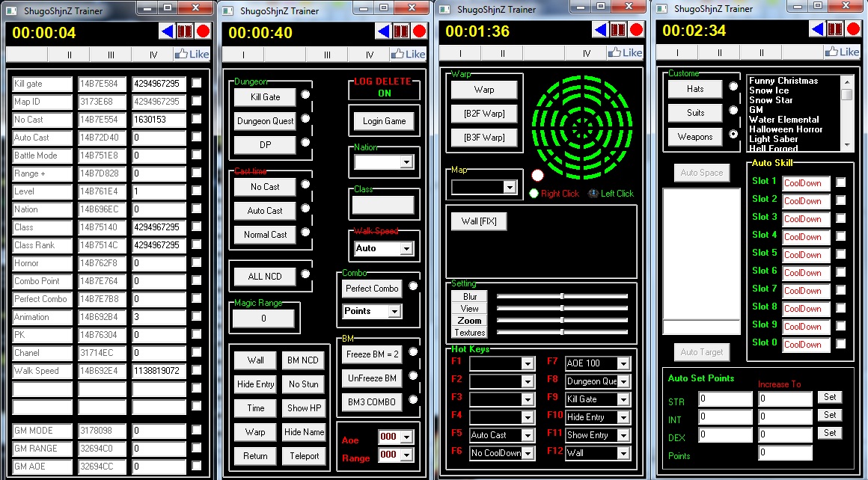Select the Left Click mouse icon option
Image resolution: width=868 pixels, height=480 pixels.
(593, 193)
